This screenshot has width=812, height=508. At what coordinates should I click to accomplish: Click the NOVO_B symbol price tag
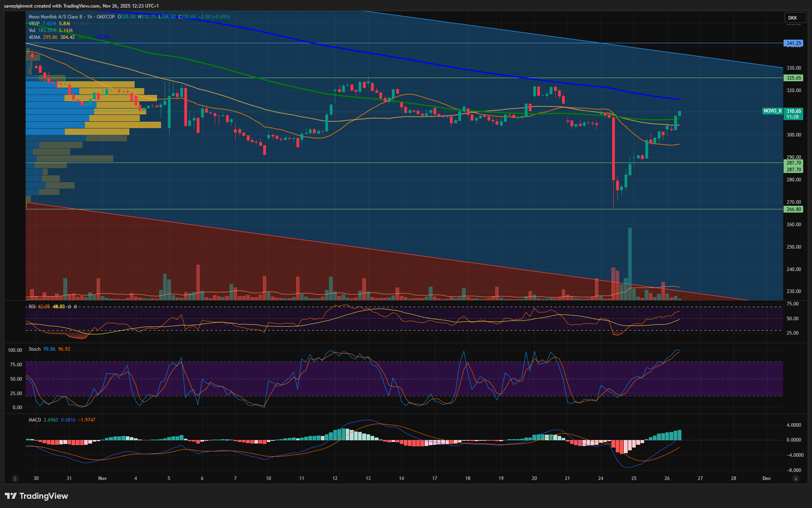tap(772, 111)
